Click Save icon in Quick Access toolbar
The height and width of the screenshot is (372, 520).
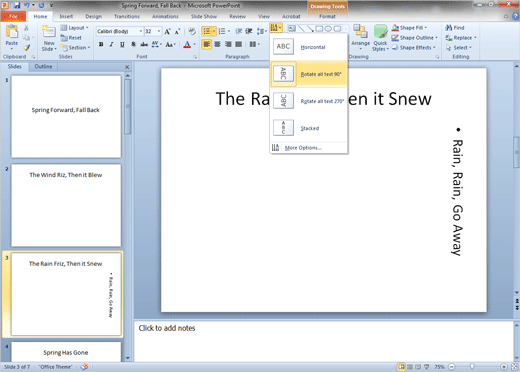point(17,5)
